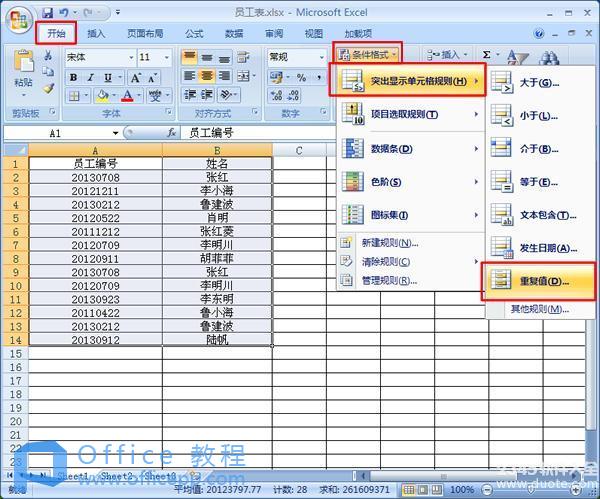
Task: Expand the Name Box dropdown arrow
Action: tap(115, 133)
